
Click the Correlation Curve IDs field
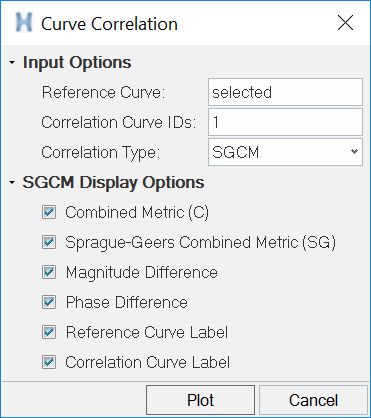click(285, 122)
